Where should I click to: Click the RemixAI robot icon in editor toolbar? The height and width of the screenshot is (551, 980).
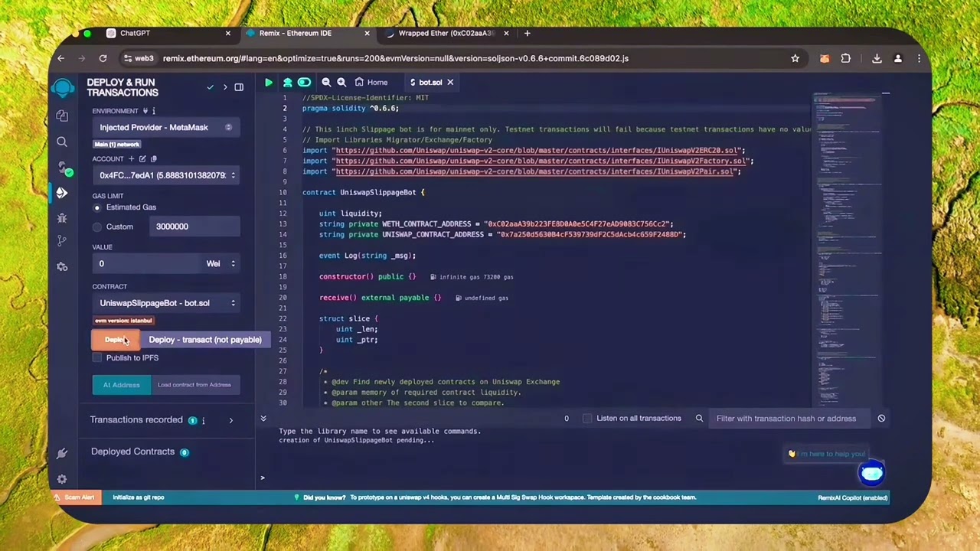click(287, 82)
